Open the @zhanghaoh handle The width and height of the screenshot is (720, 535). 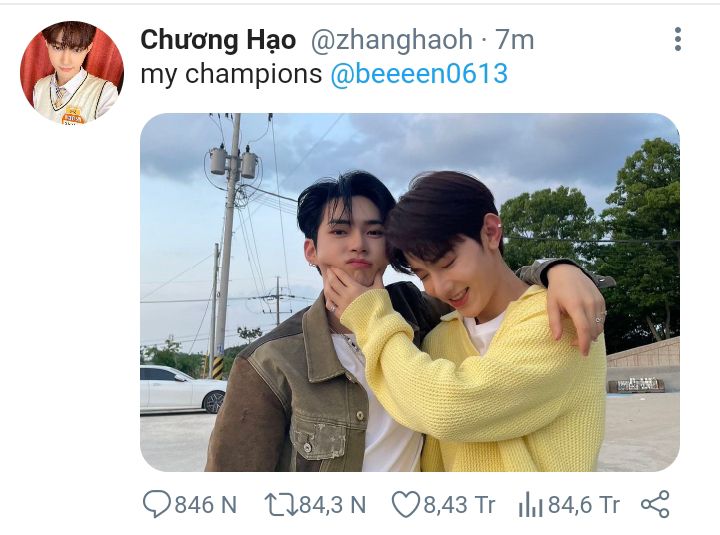[x=392, y=39]
